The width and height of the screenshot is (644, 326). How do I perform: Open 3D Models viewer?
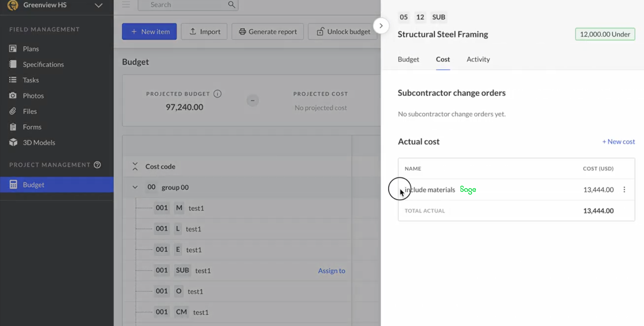[x=39, y=143]
